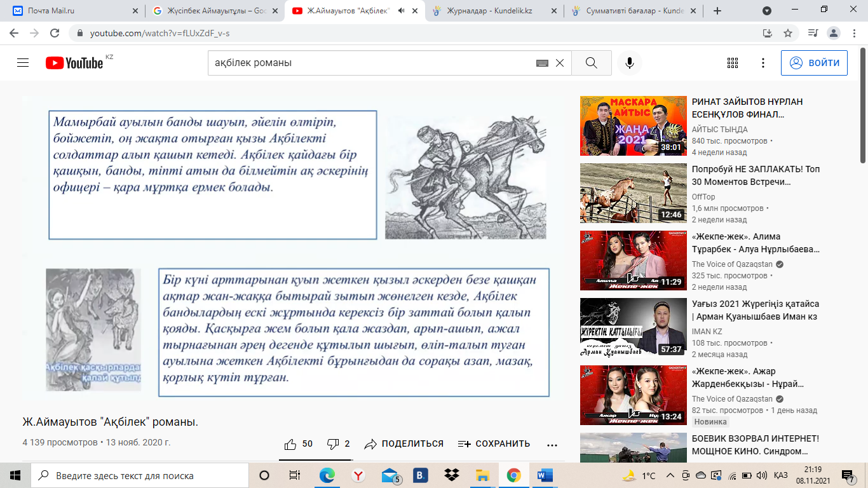Image resolution: width=868 pixels, height=488 pixels.
Task: Open Алима Тұрарбек Жекпе-жек video title
Action: tap(756, 242)
